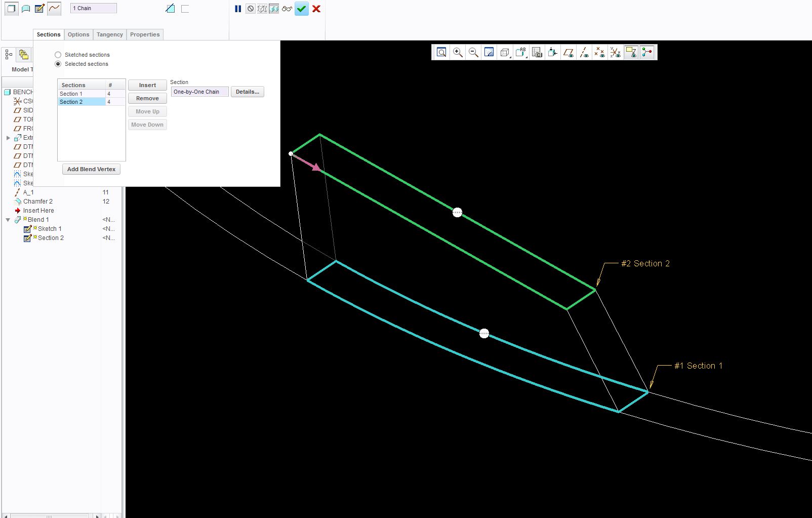The height and width of the screenshot is (518, 812).
Task: Click the glasses feature verify icon
Action: coord(287,9)
